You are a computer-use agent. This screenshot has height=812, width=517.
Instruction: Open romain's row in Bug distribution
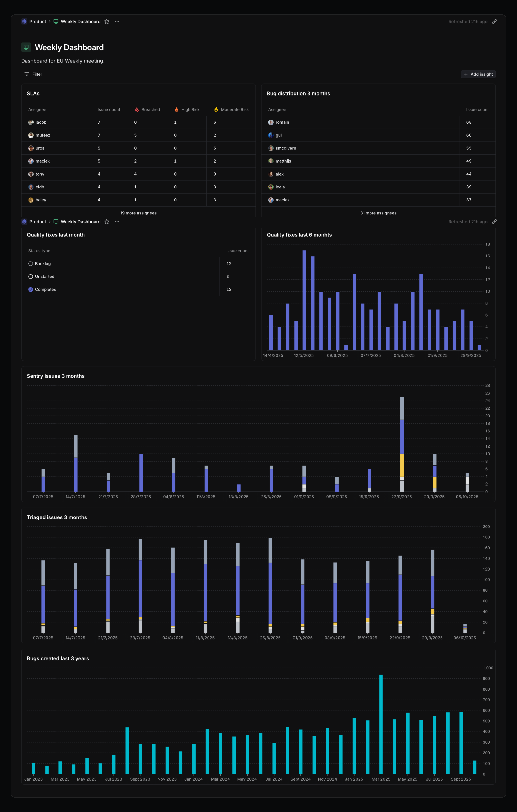click(282, 122)
